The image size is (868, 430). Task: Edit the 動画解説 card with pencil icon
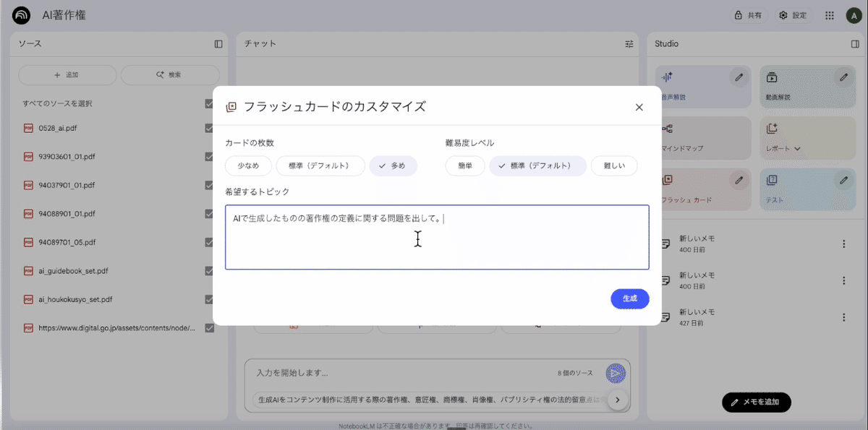point(843,76)
